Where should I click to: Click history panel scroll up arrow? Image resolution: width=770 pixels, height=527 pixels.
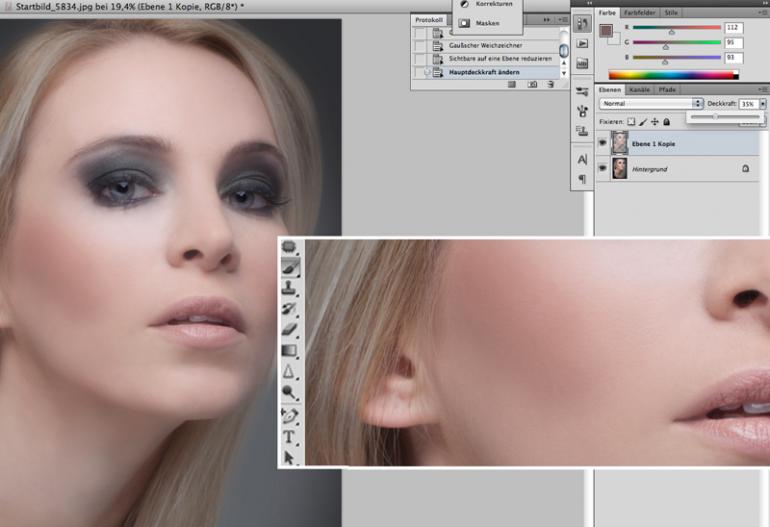564,63
